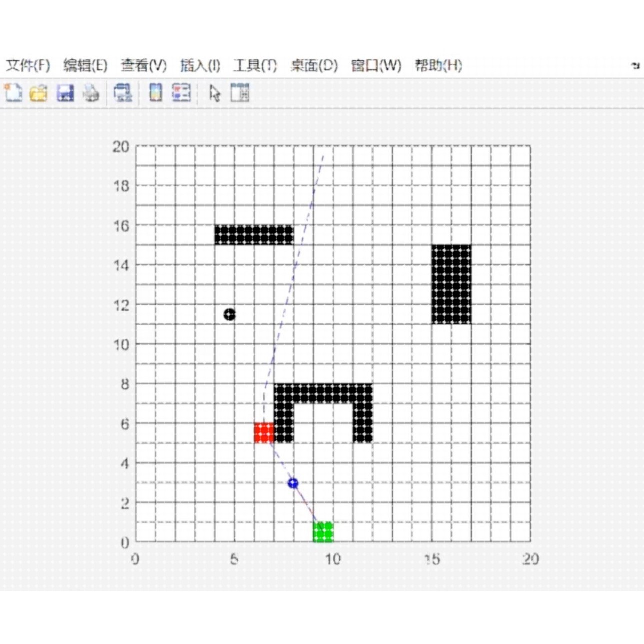Click the y-axis tick label 16
This screenshot has height=644, width=644.
121,226
